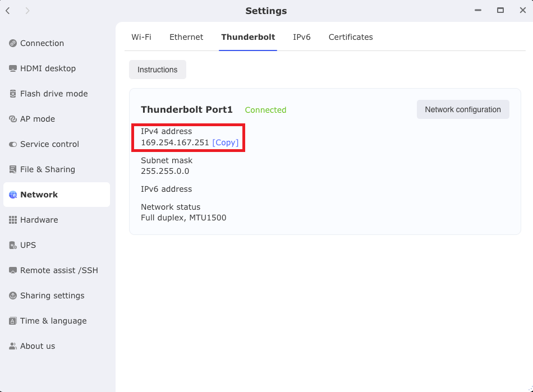
Task: Switch to the IPv6 tab
Action: coord(302,37)
